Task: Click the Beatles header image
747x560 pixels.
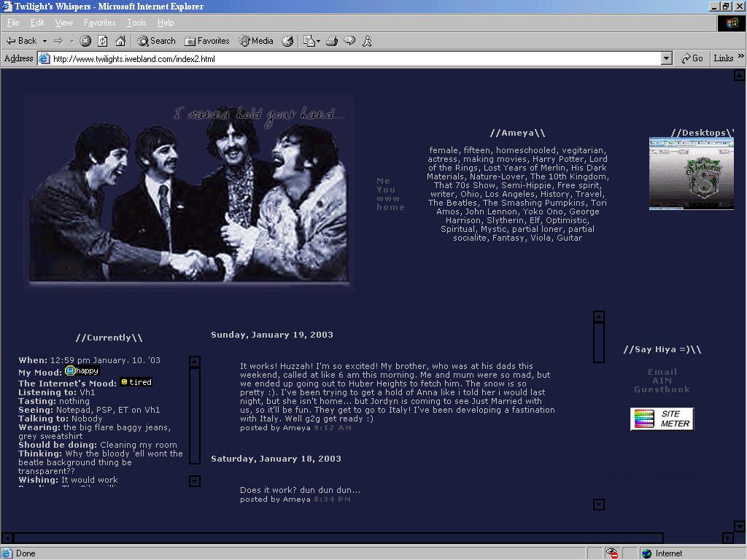Action: click(x=189, y=192)
